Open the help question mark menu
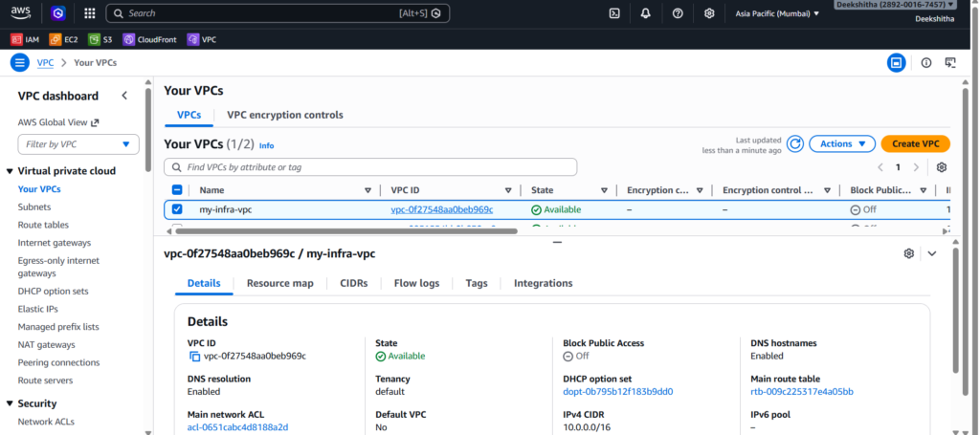The width and height of the screenshot is (980, 435). [678, 13]
